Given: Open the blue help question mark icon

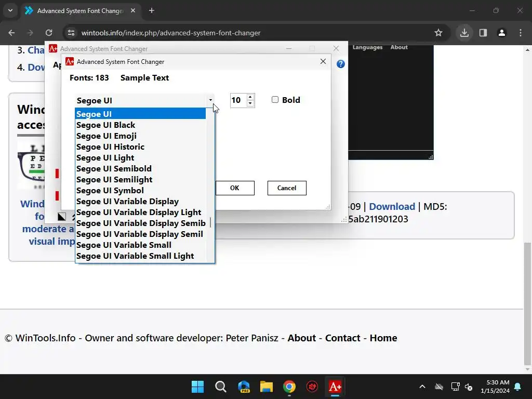Looking at the screenshot, I should [x=341, y=64].
